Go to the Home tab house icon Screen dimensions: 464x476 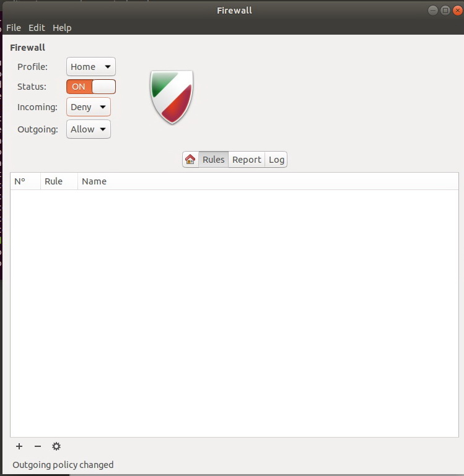(x=190, y=159)
